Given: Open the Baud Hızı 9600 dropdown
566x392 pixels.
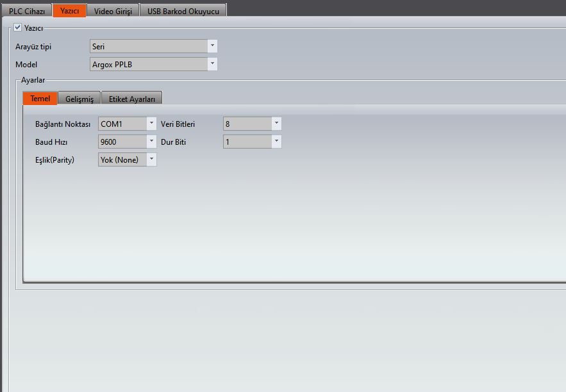Looking at the screenshot, I should [127, 142].
